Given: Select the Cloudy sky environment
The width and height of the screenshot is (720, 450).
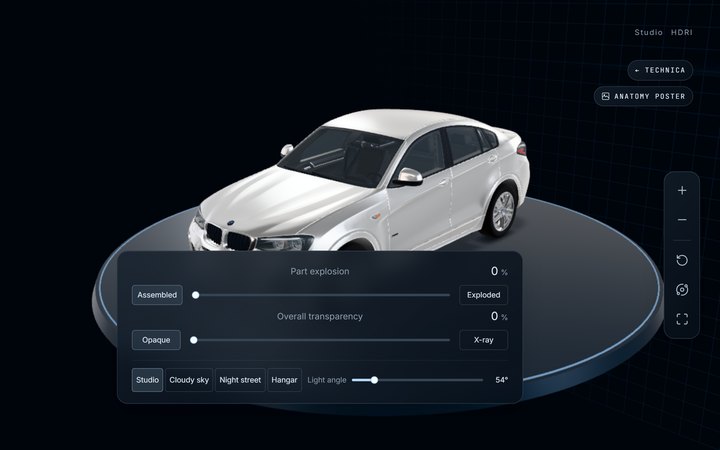Looking at the screenshot, I should click(x=189, y=380).
